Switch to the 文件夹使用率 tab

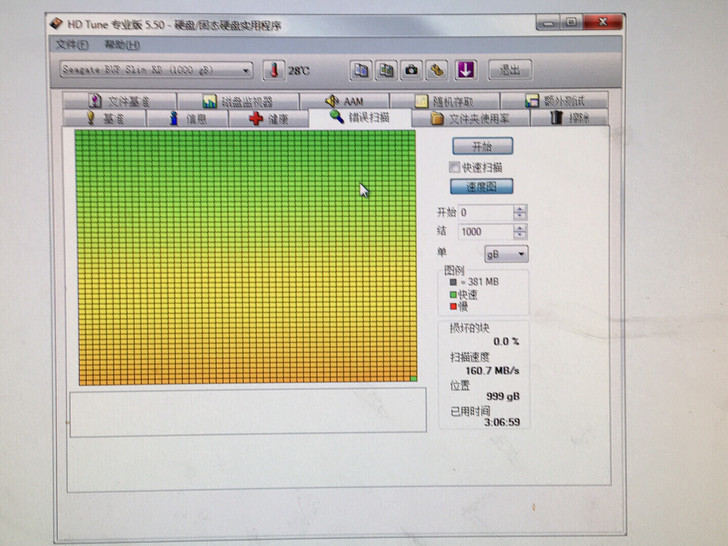pyautogui.click(x=470, y=118)
